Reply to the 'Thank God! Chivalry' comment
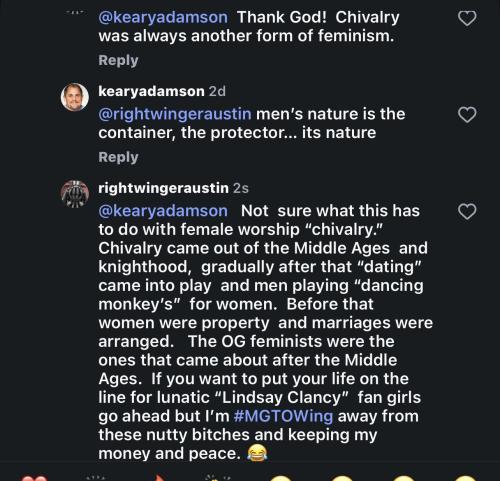 point(118,60)
